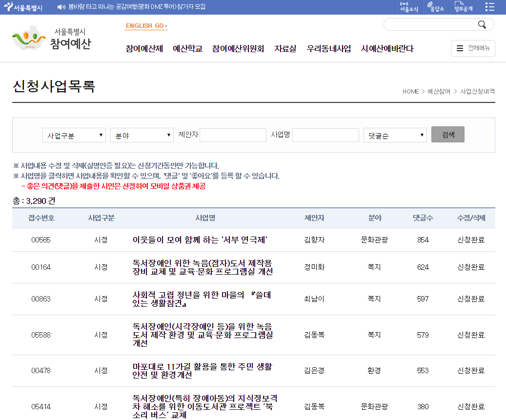506x420 pixels.
Task: Click 사업신청내역 in the breadcrumb
Action: pos(477,92)
